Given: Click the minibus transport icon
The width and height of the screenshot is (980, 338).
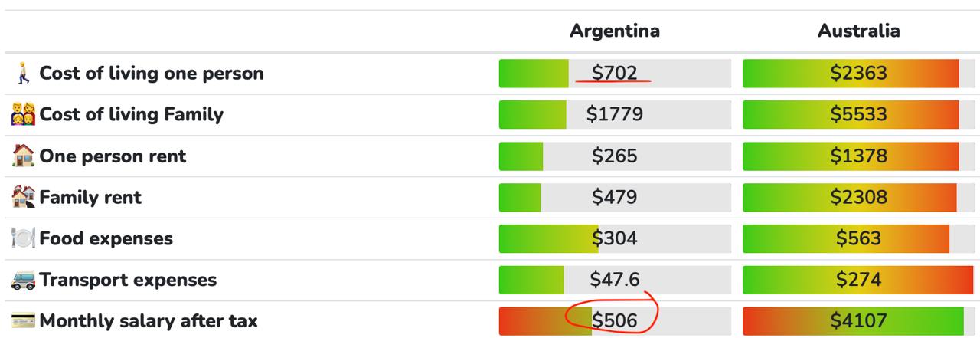Looking at the screenshot, I should point(23,280).
